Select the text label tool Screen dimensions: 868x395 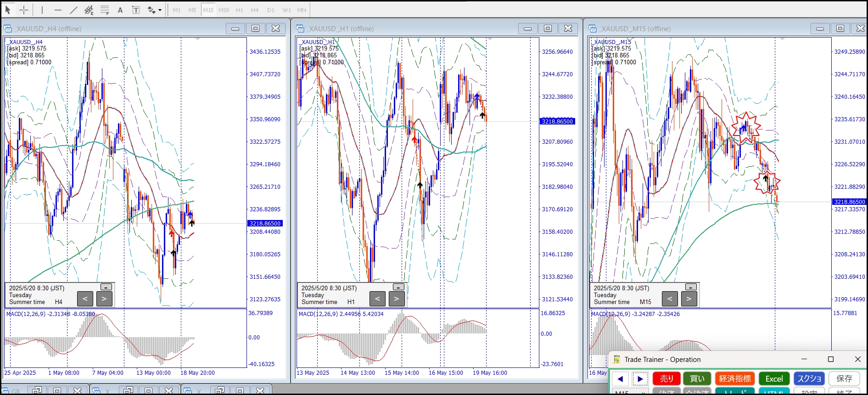coord(136,10)
